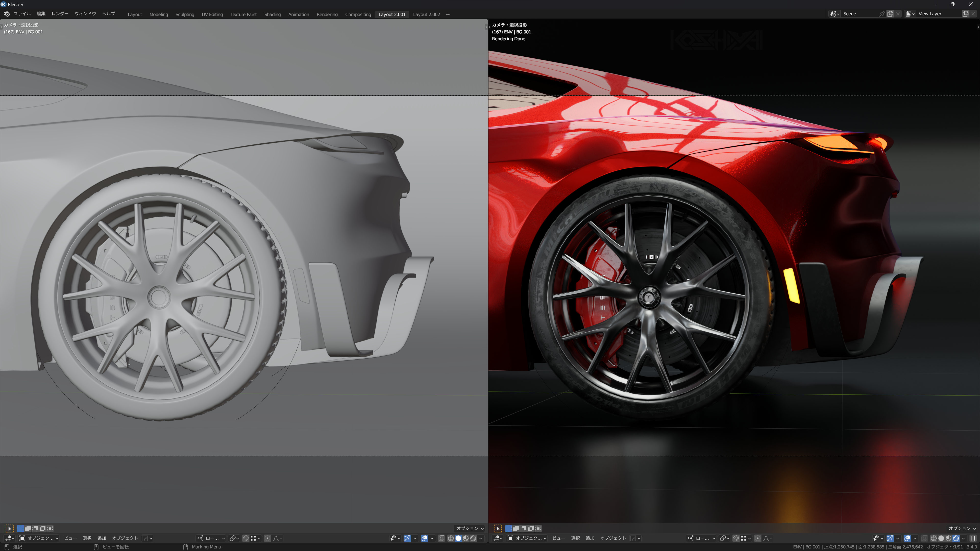Image resolution: width=980 pixels, height=551 pixels.
Task: Choose 'extend selection' mode icon in left viewport
Action: pyautogui.click(x=28, y=528)
